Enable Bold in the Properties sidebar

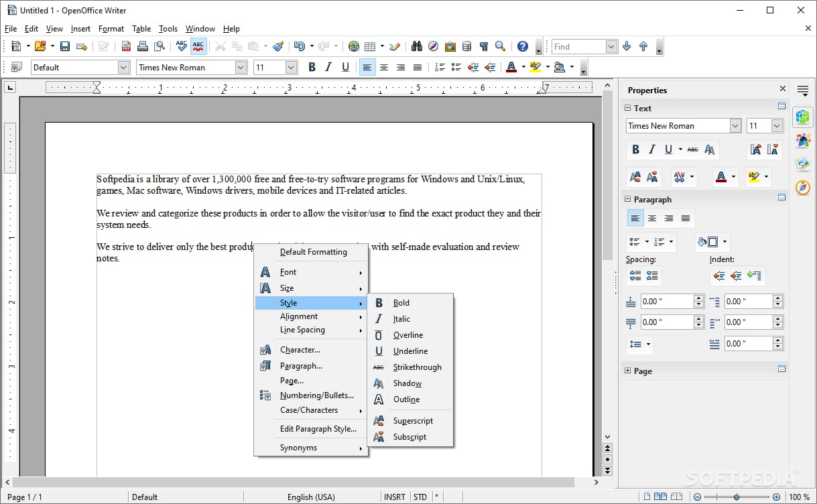click(x=635, y=149)
